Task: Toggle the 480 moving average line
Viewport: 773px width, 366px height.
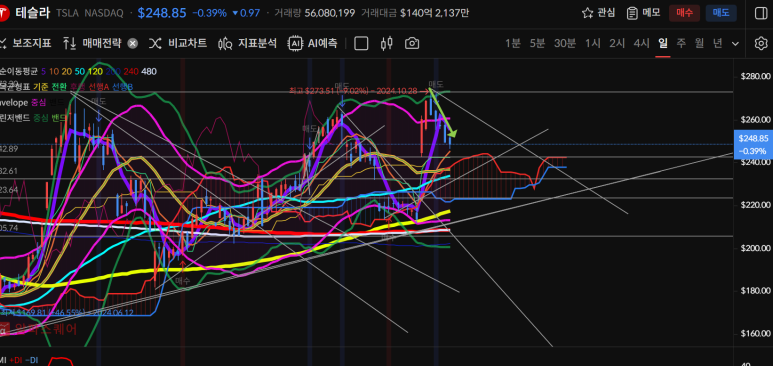Action: tap(149, 72)
